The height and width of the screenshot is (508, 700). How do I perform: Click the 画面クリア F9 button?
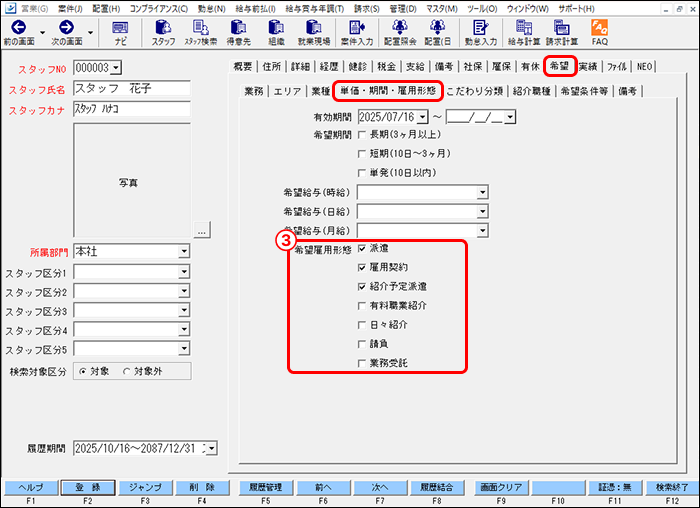pos(501,487)
